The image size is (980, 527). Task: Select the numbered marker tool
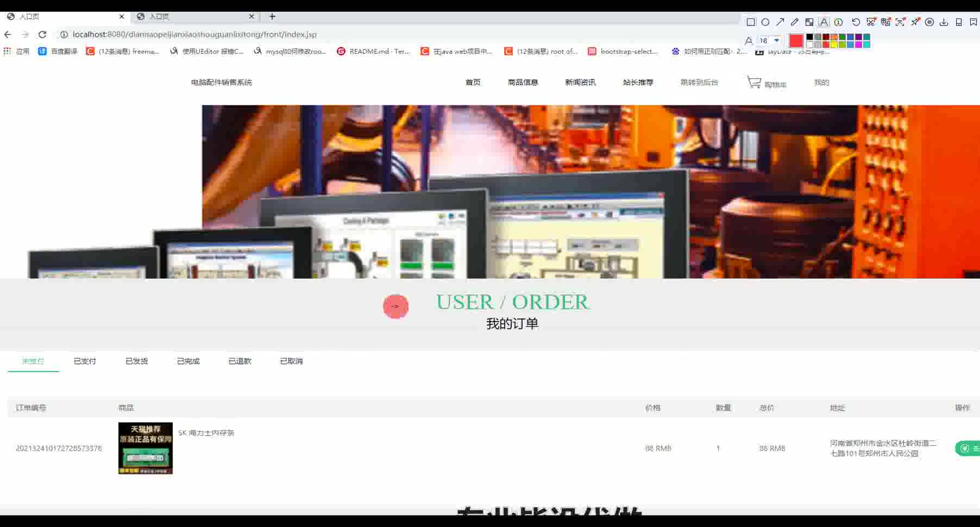coord(839,22)
